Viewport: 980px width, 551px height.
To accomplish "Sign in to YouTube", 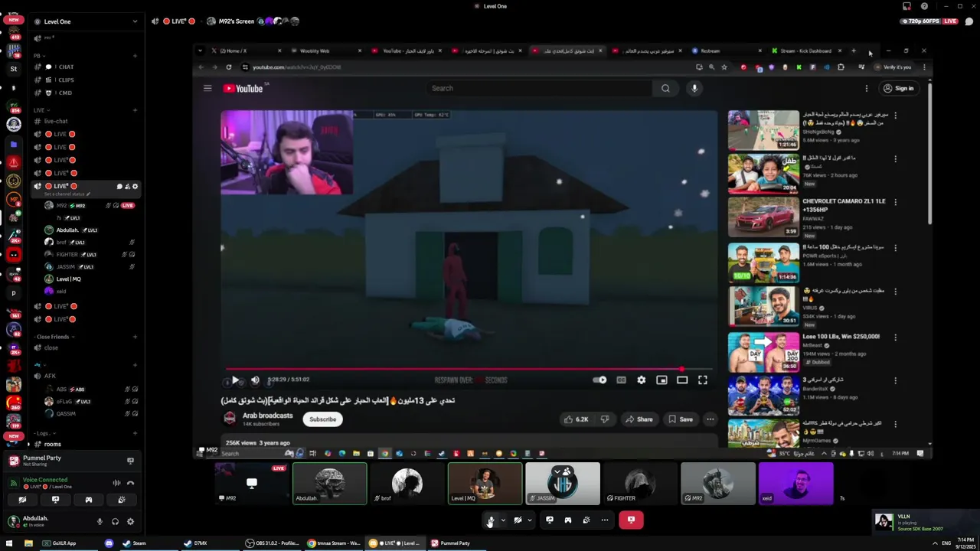I will coord(899,89).
